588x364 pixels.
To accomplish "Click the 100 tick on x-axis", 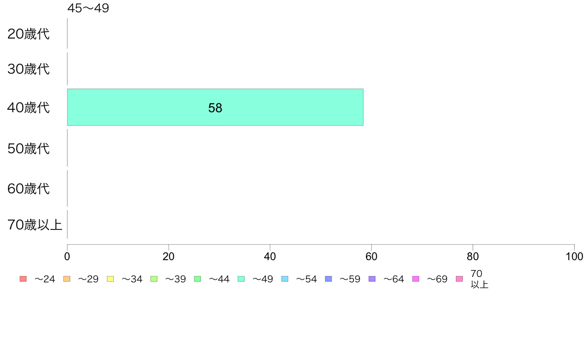I will (574, 256).
